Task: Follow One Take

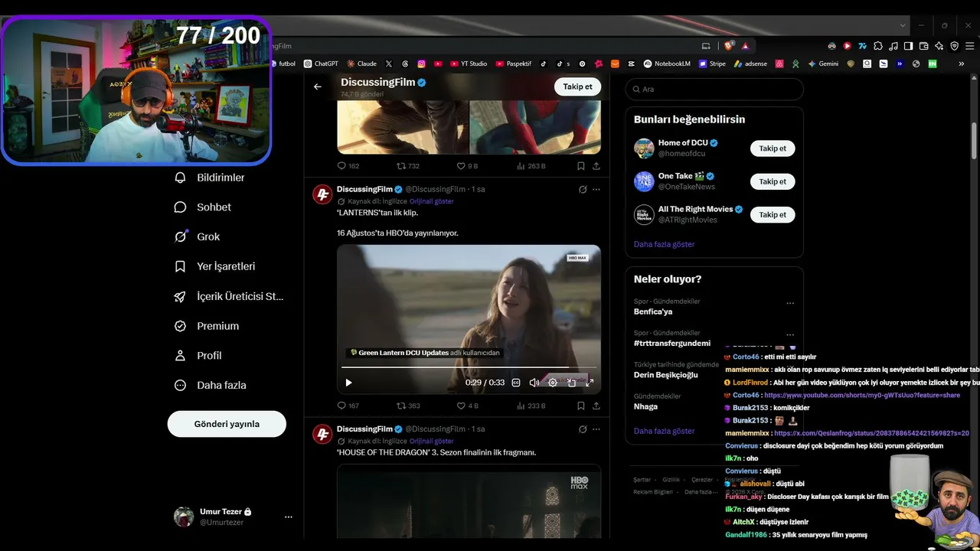Action: tap(773, 181)
